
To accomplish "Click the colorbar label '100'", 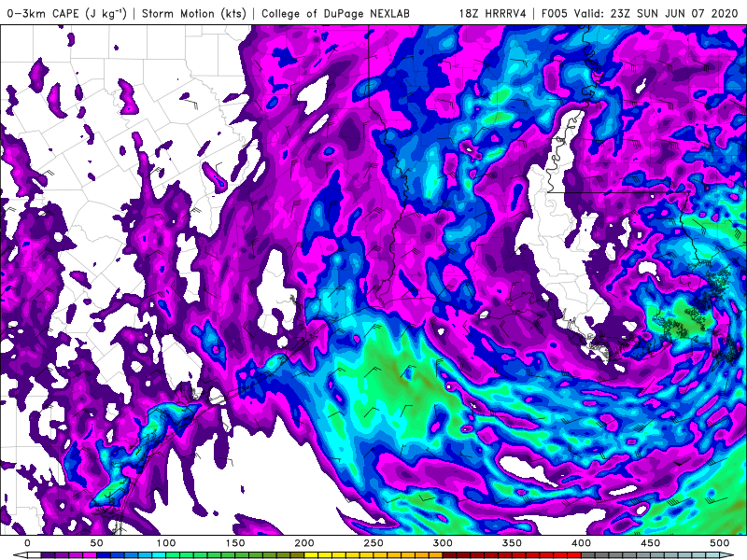I will [x=166, y=543].
